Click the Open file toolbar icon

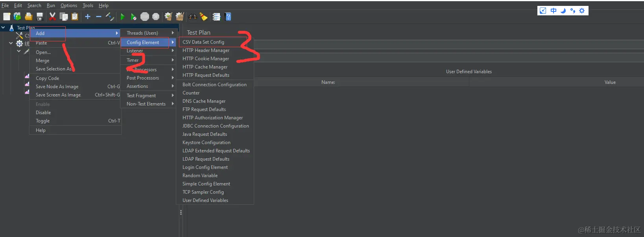pyautogui.click(x=28, y=17)
